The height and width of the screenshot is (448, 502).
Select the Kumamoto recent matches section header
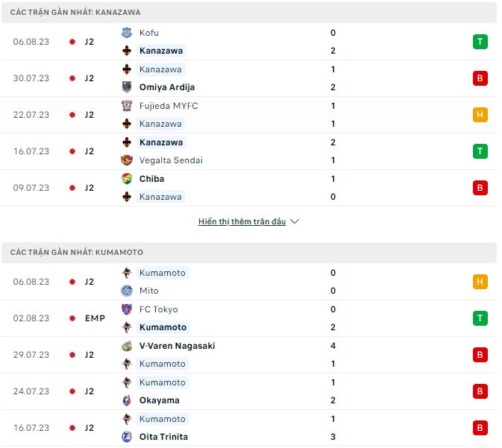click(78, 253)
